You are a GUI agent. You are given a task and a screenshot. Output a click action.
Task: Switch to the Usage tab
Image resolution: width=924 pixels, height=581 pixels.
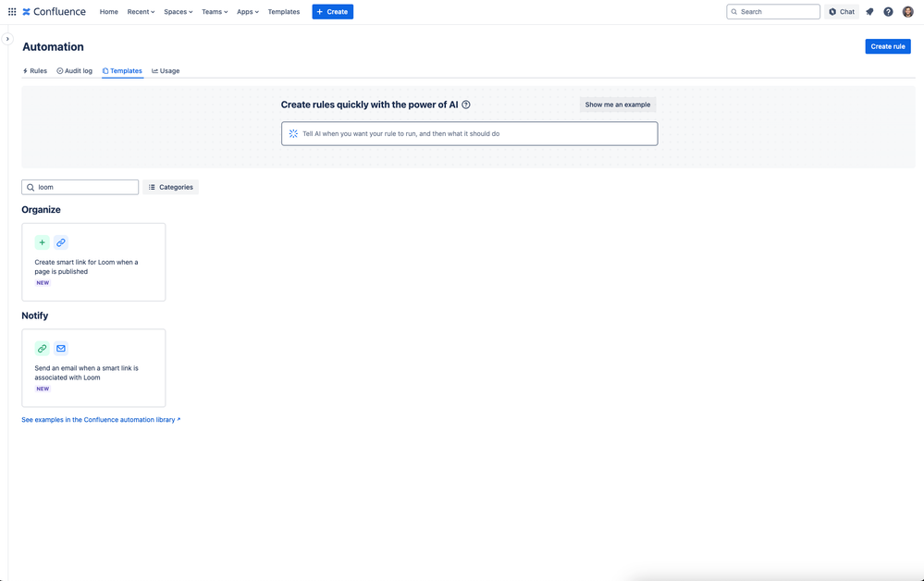[166, 70]
